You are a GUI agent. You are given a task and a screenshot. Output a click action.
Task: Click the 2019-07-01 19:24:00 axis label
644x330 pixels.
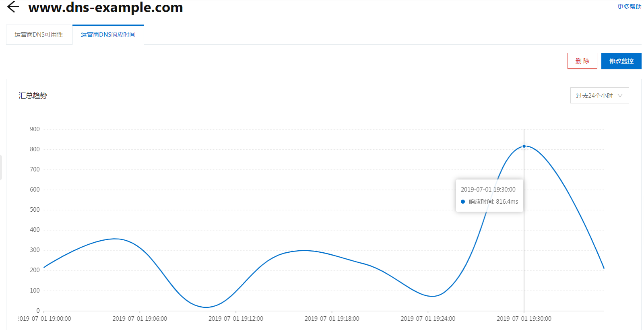click(428, 319)
